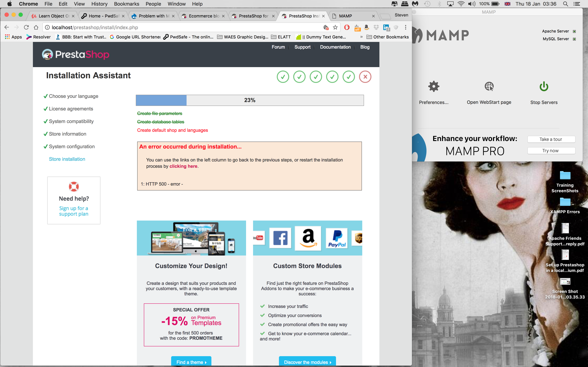Click the Apache Server status indicator
Viewport: 588px width, 367px height.
tap(574, 31)
